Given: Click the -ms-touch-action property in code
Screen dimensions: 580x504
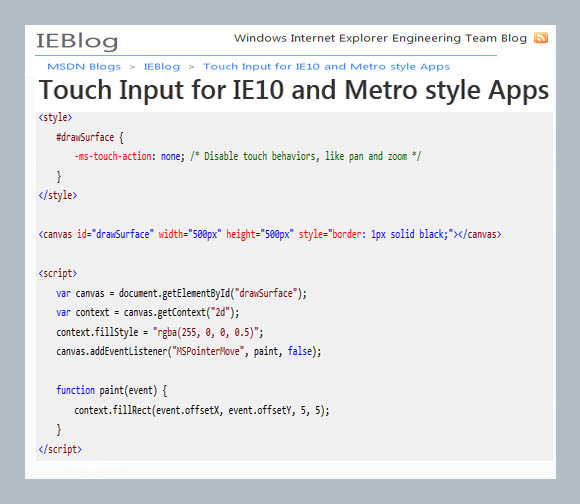Looking at the screenshot, I should (x=113, y=156).
